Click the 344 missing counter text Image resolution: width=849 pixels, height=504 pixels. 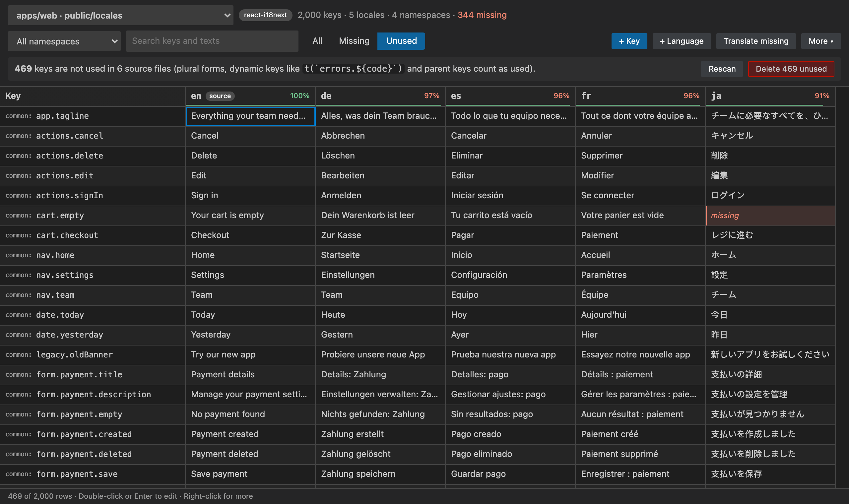482,15
